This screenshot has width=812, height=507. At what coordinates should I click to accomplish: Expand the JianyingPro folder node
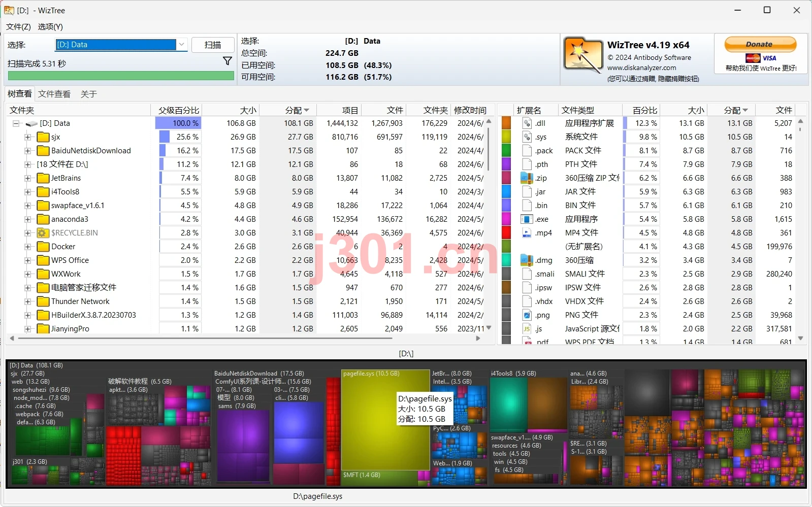pos(28,329)
